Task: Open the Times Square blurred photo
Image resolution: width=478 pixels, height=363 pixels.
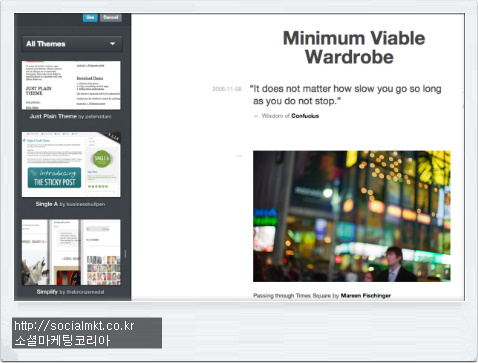Action: click(352, 216)
